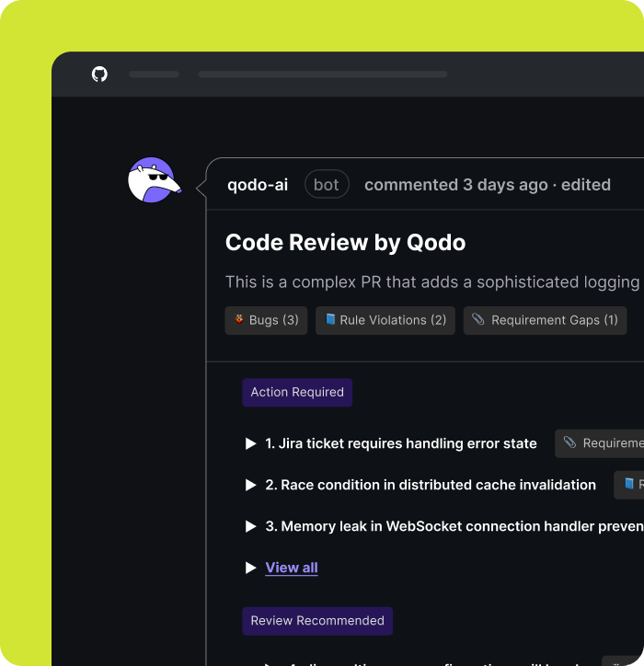Click the book icon beside the Race condition item
Image resolution: width=644 pixels, height=666 pixels.
point(629,485)
